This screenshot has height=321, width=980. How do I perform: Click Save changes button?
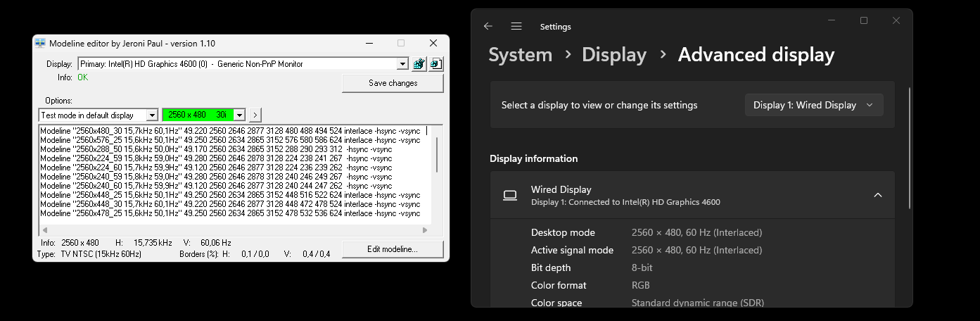[x=393, y=83]
